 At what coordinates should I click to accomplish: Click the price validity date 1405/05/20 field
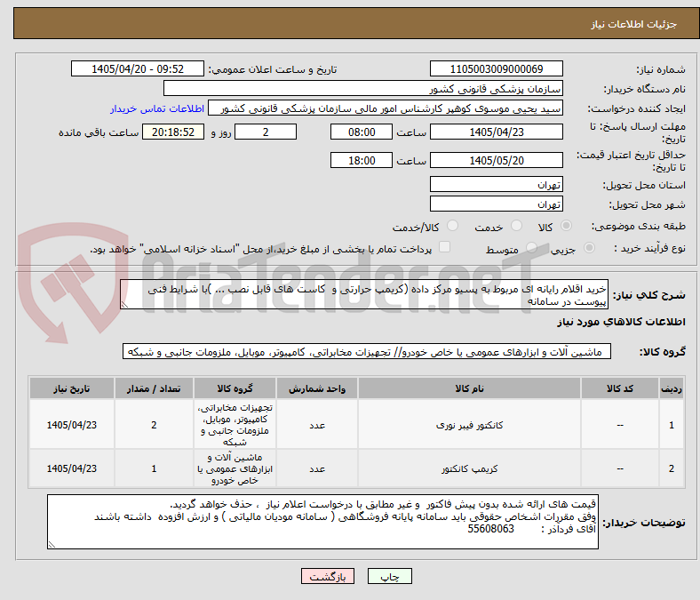point(496,160)
